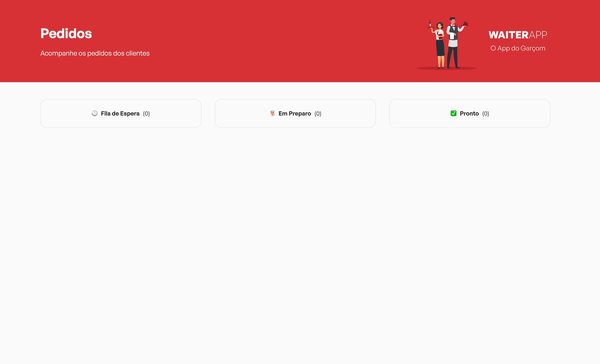This screenshot has height=364, width=600.
Task: Click the chef icon beside Em Preparo
Action: [x=272, y=113]
